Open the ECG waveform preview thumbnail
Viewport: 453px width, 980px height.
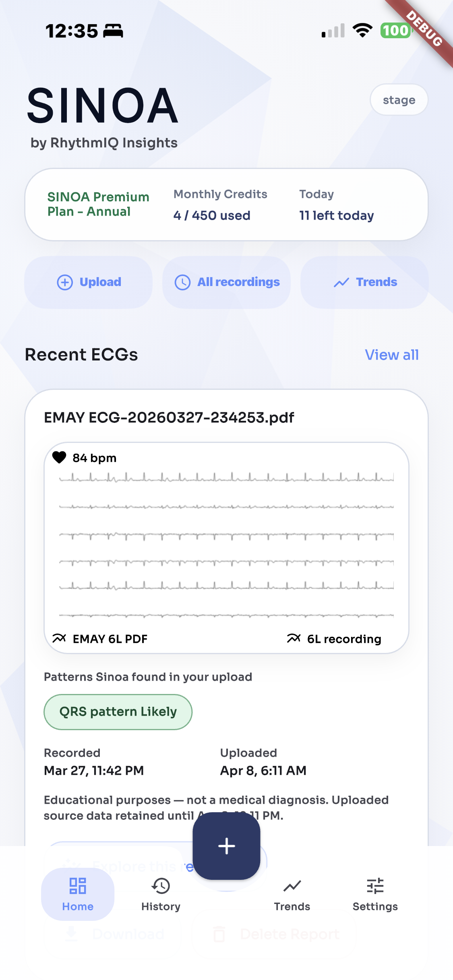[x=226, y=547]
